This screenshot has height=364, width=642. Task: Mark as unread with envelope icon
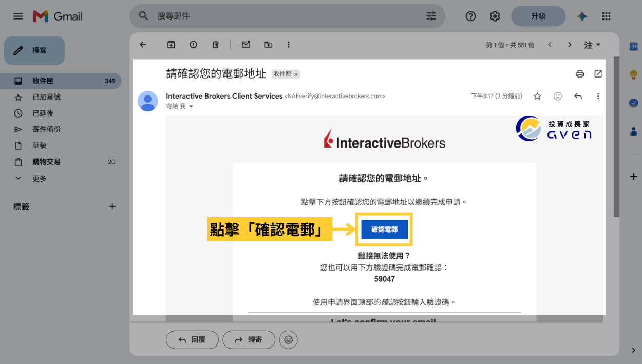pos(246,45)
